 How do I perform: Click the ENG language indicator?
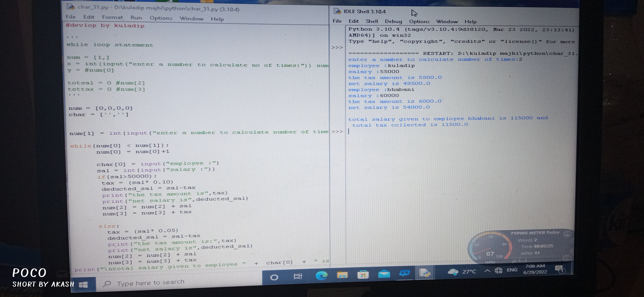point(512,270)
